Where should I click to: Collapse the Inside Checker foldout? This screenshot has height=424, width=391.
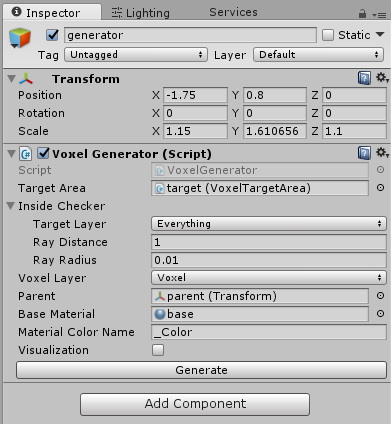tap(11, 206)
